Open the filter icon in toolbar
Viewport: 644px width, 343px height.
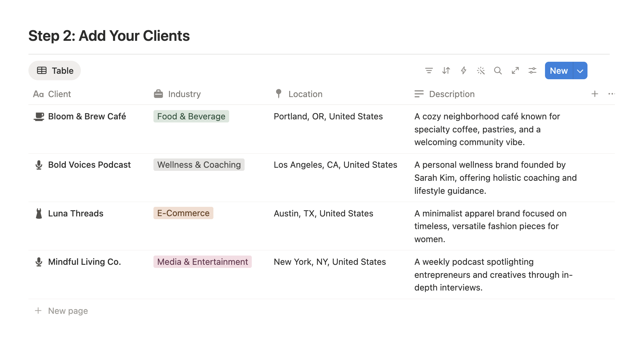pos(429,71)
